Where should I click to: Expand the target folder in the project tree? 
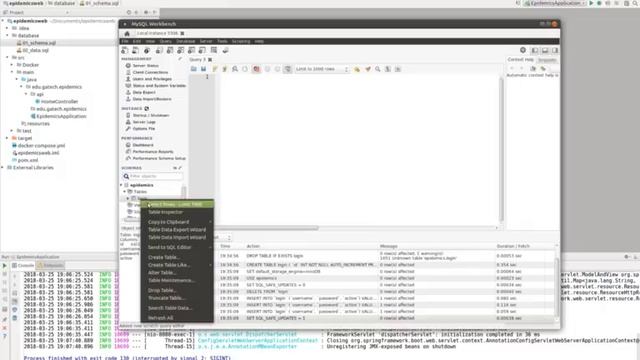7,138
